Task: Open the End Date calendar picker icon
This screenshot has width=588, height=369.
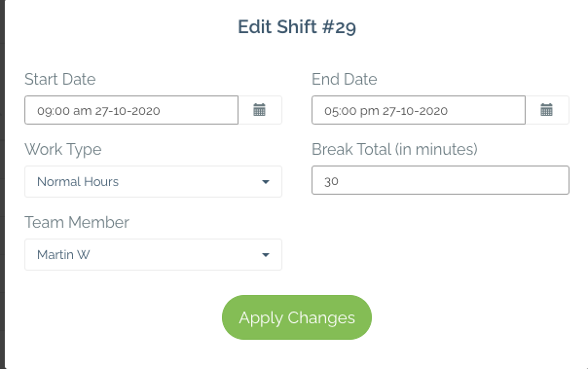Action: click(x=546, y=110)
